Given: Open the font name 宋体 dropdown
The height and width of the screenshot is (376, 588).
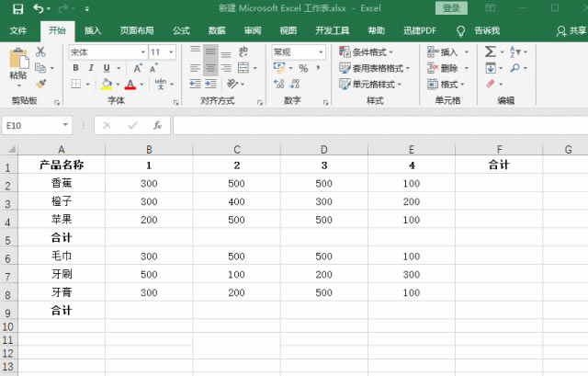Looking at the screenshot, I should click(x=142, y=52).
